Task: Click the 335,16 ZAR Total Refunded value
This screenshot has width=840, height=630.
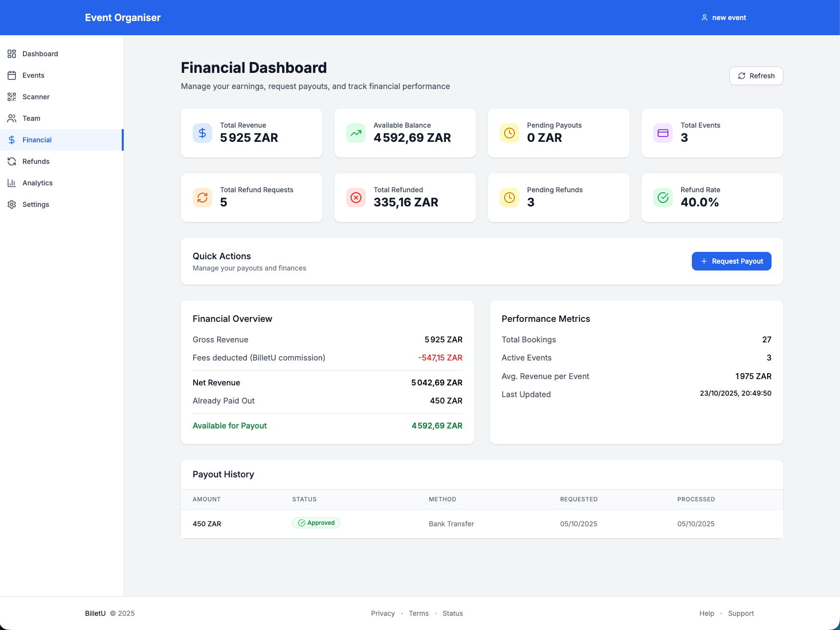Action: pos(406,202)
